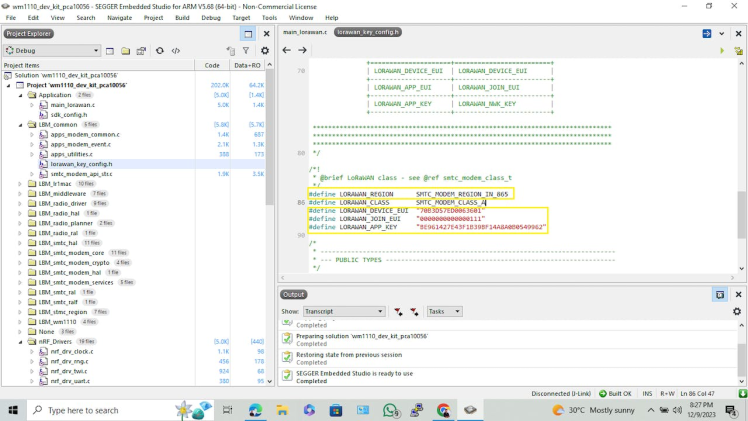
Task: Navigate forward with the editor arrow
Action: pos(302,50)
